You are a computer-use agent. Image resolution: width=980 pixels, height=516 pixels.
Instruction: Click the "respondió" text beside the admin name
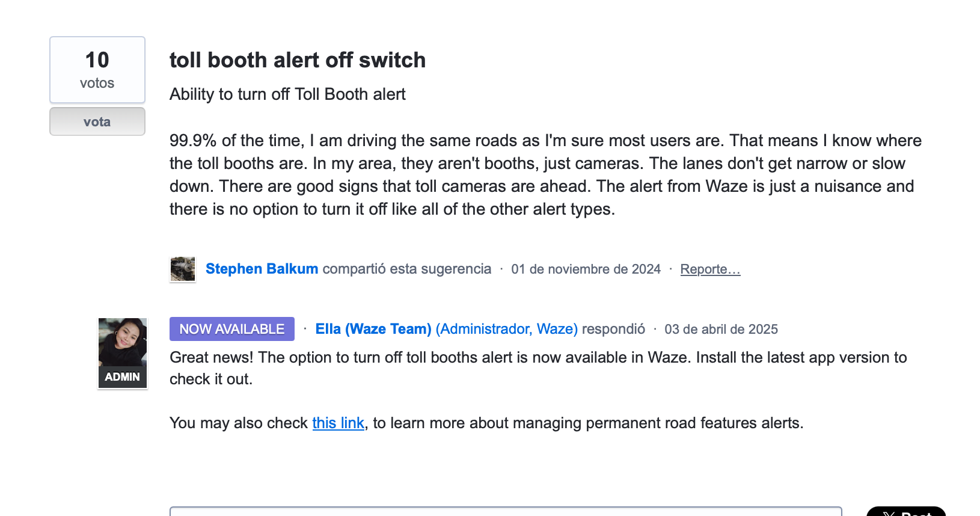click(613, 329)
